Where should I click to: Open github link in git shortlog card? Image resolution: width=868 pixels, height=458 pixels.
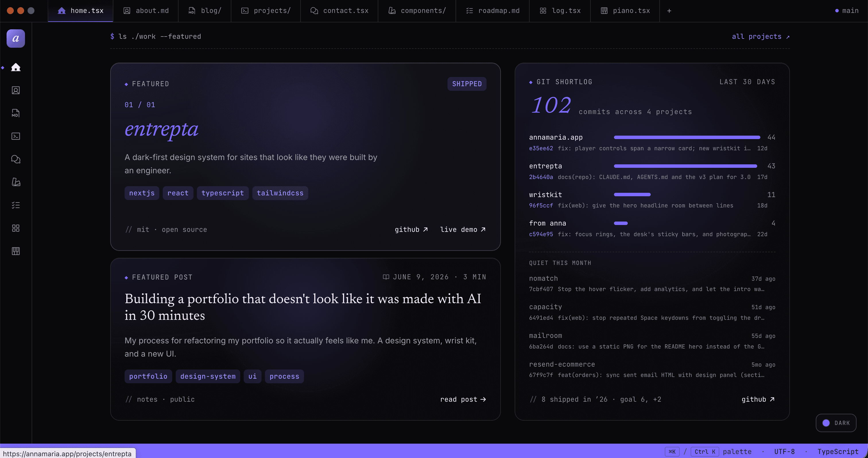pyautogui.click(x=758, y=399)
